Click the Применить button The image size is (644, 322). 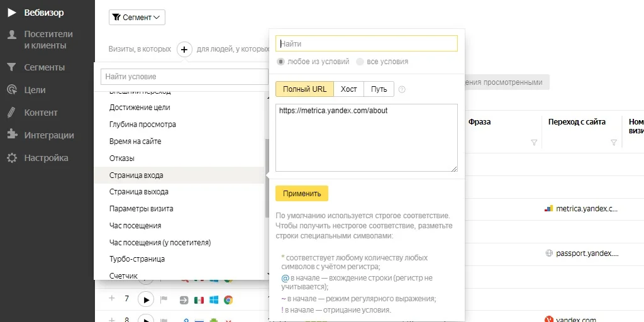302,194
